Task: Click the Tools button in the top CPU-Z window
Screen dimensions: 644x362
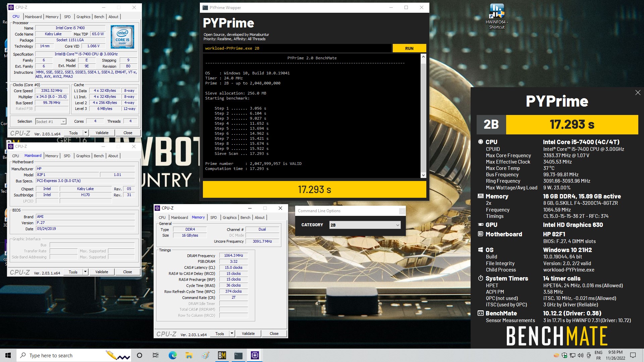Action: coord(73,133)
